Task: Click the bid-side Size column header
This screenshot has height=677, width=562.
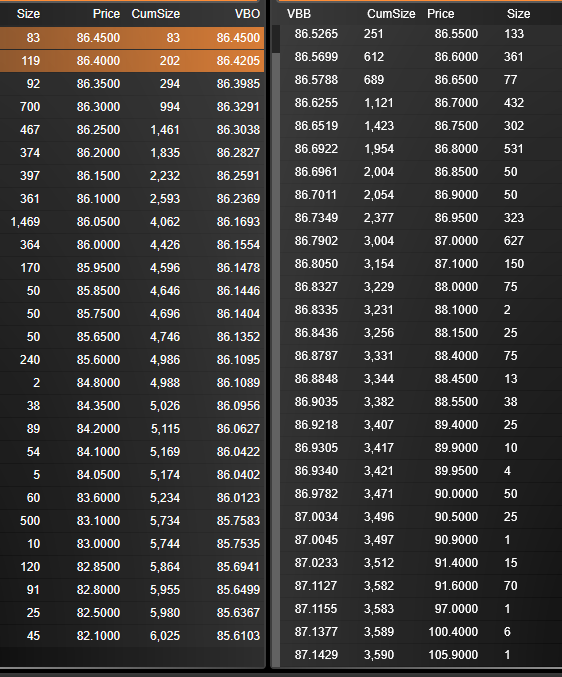Action: tap(28, 14)
